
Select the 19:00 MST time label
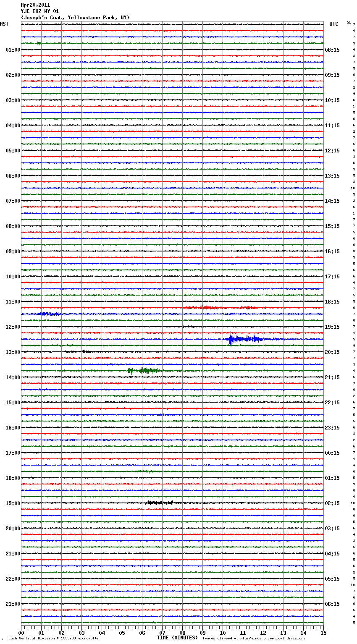13,503
